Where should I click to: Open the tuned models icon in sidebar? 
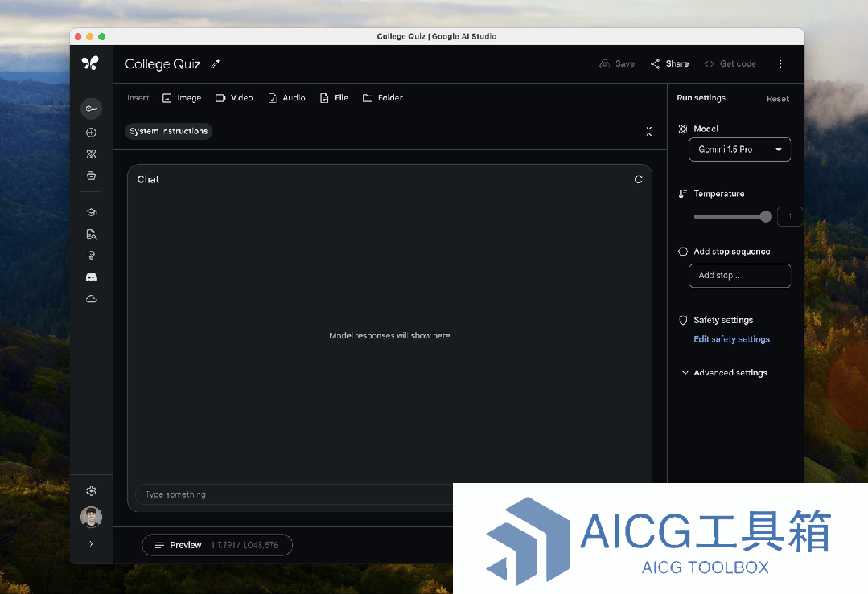coord(92,154)
